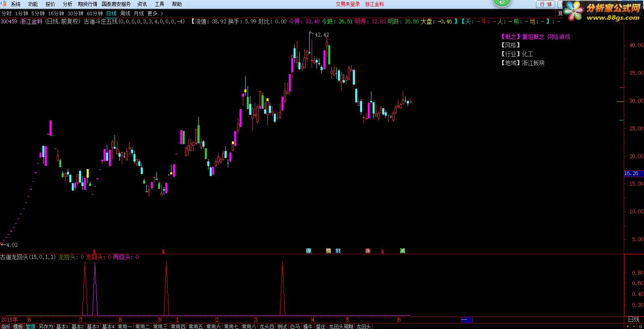644x329 pixels.
Task: Click 另存为 in the bottom bar
Action: [x=46, y=326]
